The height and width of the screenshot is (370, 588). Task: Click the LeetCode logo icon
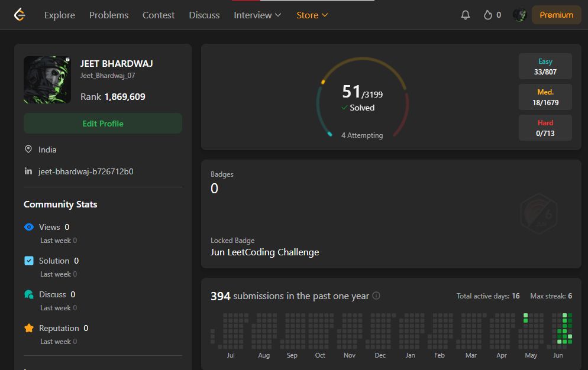click(20, 15)
